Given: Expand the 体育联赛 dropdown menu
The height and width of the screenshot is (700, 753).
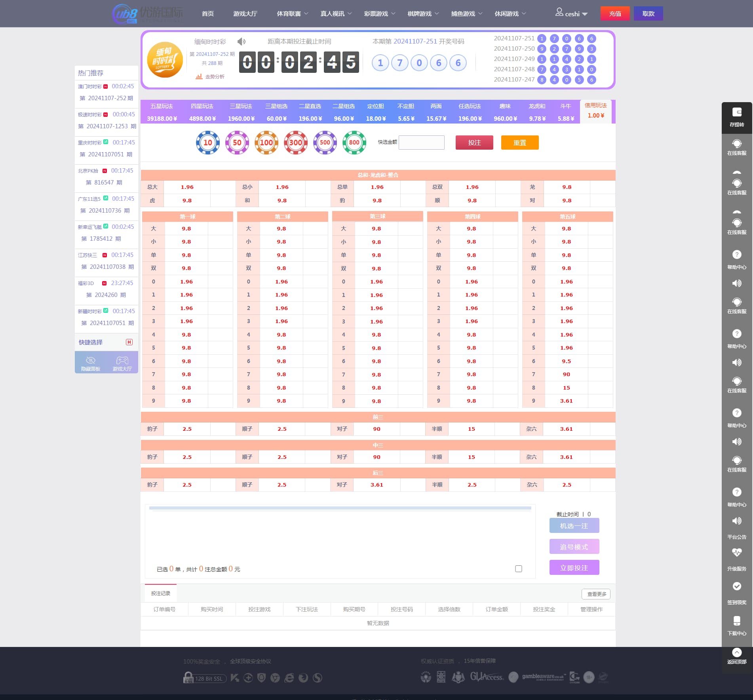Looking at the screenshot, I should click(x=293, y=14).
